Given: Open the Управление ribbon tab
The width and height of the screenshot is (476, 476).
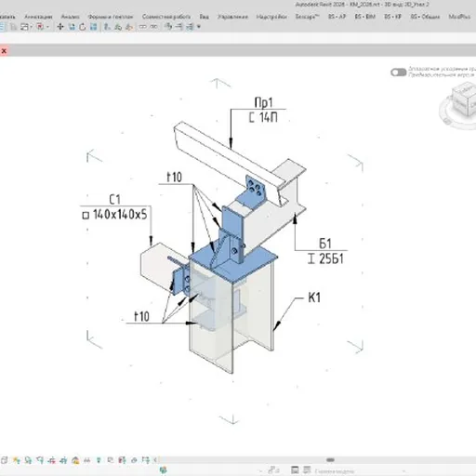Looking at the screenshot, I should click(232, 17).
